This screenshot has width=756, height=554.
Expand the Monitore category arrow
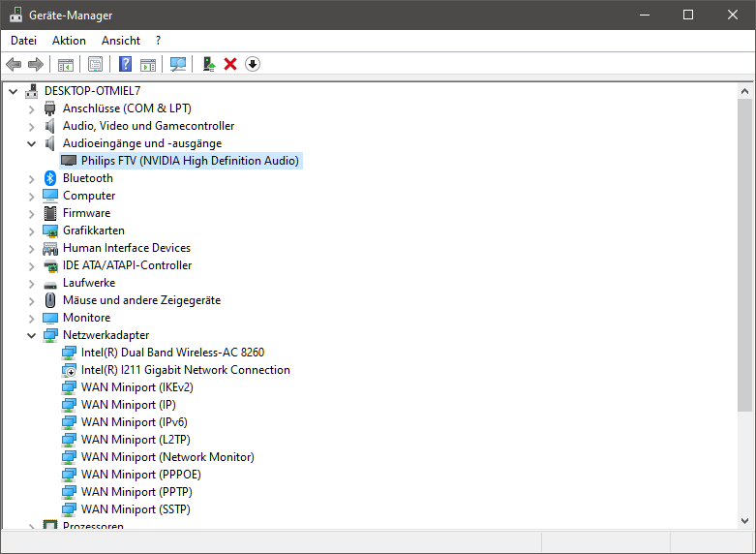[32, 319]
